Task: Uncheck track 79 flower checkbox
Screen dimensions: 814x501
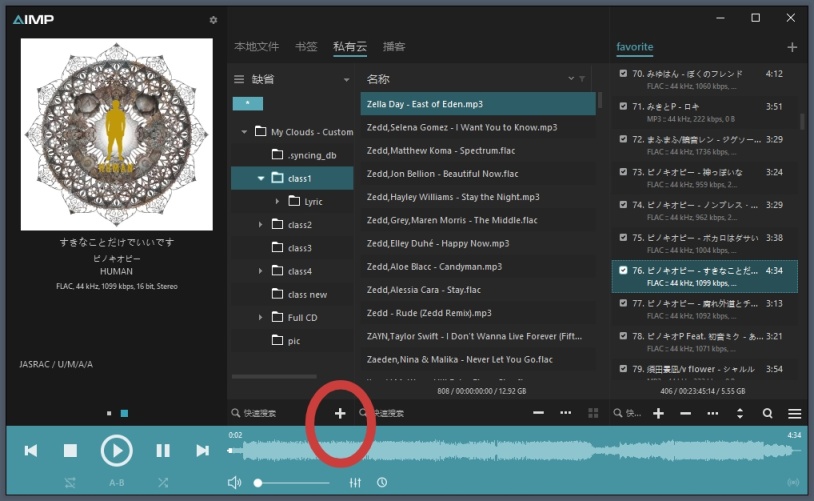Action: tap(623, 369)
